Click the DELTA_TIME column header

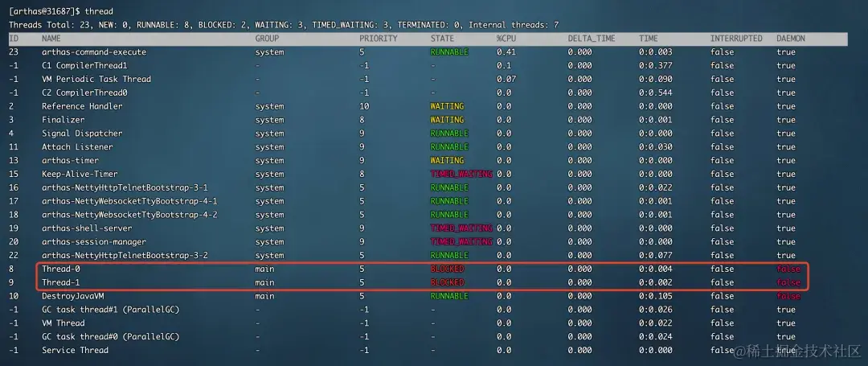click(592, 39)
